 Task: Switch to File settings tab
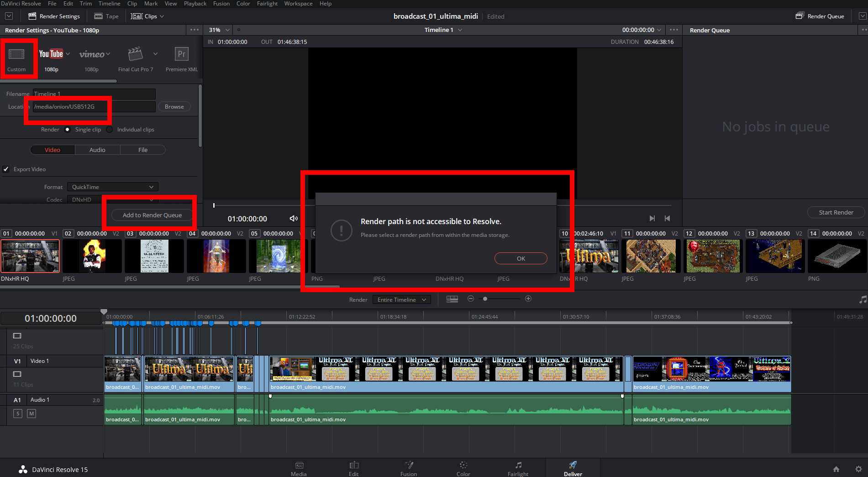[x=143, y=150]
